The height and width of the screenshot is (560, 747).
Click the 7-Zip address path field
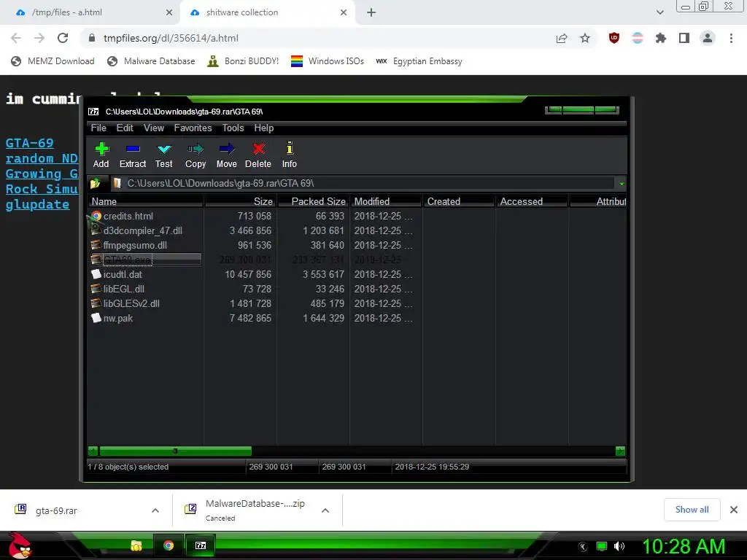tap(363, 183)
